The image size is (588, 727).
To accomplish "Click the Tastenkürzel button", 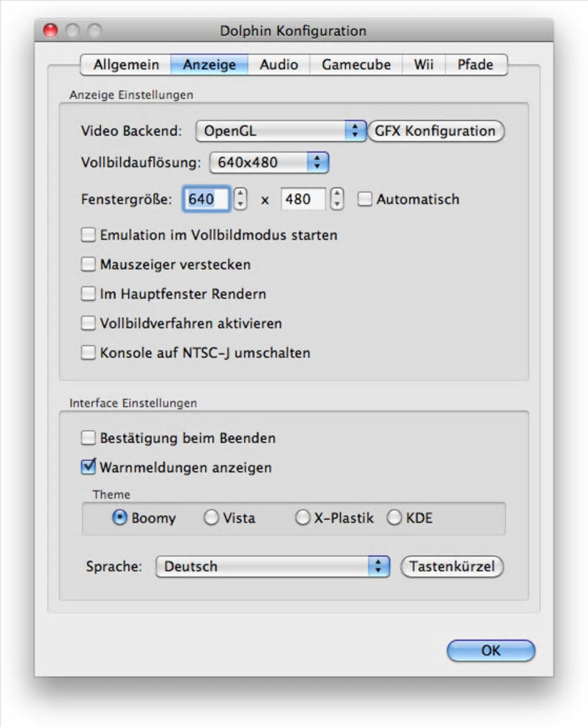I will pos(452,566).
